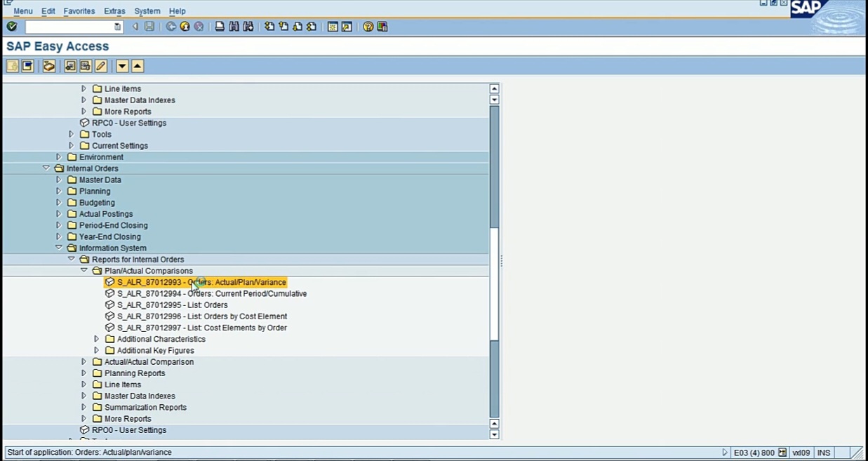Click the bottommost scrollbar down arrow
868x461 pixels.
[494, 434]
